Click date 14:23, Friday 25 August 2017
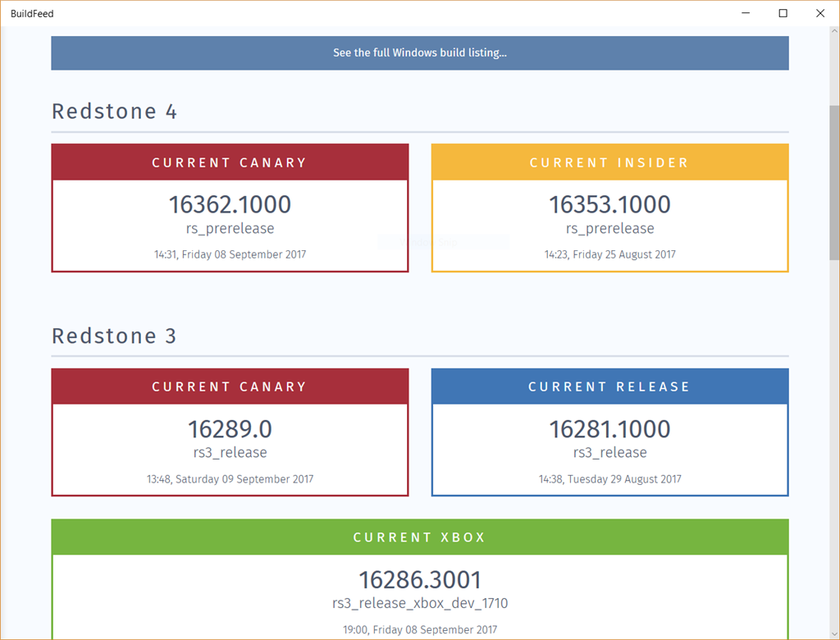 (x=609, y=254)
